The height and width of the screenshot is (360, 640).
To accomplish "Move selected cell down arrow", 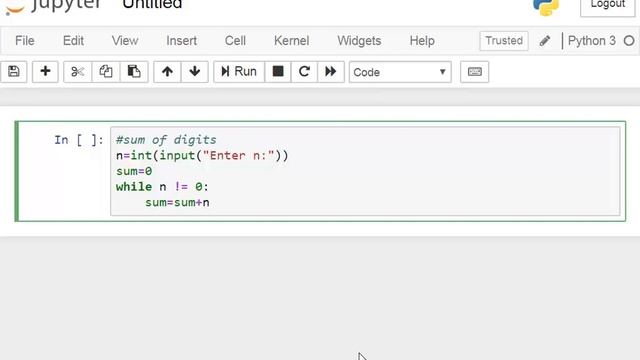I will (195, 72).
